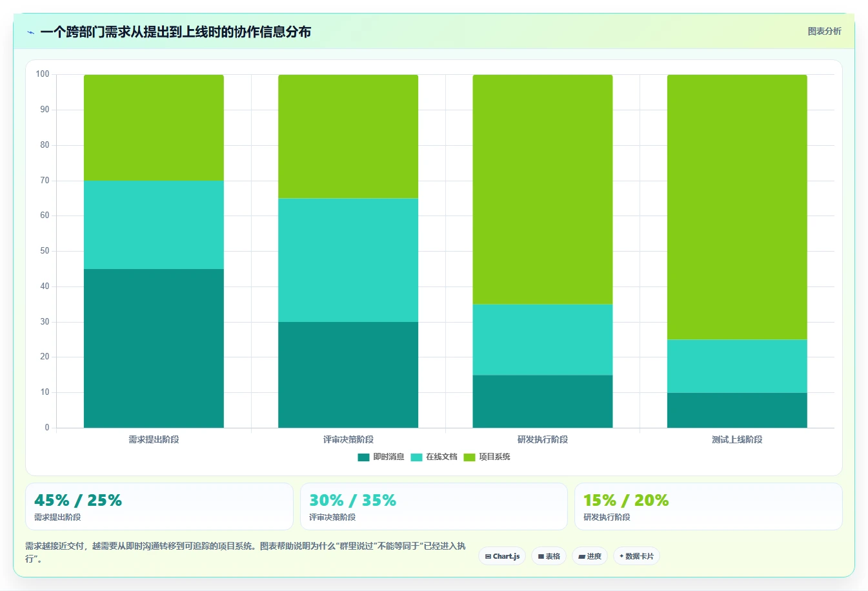Click the description paragraph starting 需求越接近交付

(x=245, y=552)
